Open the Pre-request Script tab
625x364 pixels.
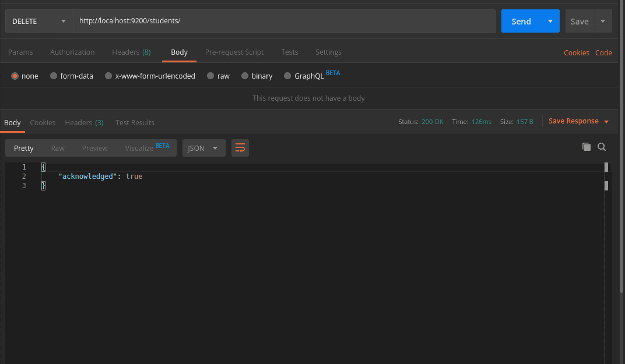coord(234,52)
